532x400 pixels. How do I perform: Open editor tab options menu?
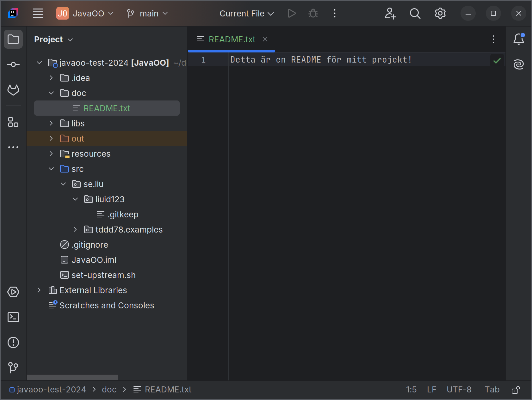point(493,39)
